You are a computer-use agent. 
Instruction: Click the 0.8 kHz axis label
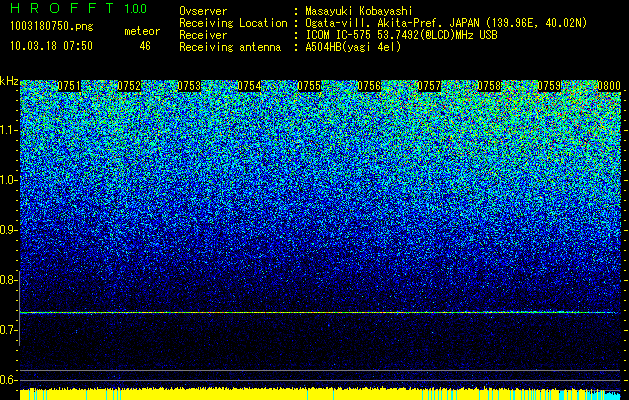[8, 280]
